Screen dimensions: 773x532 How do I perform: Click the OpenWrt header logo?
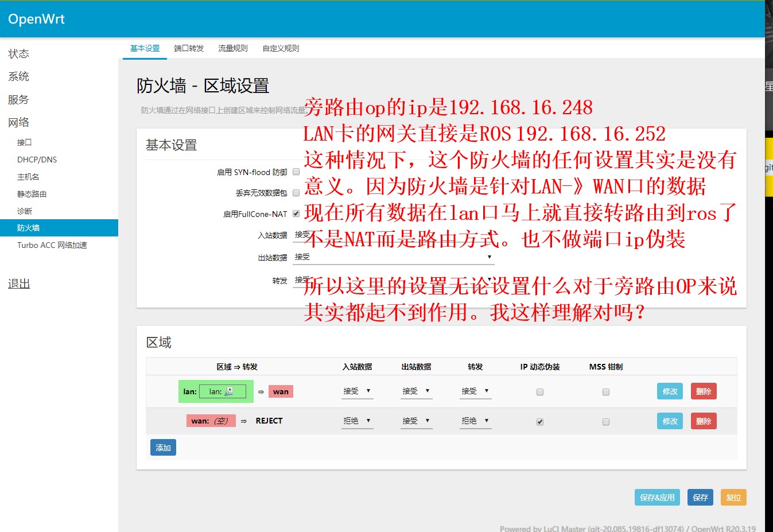pos(36,19)
